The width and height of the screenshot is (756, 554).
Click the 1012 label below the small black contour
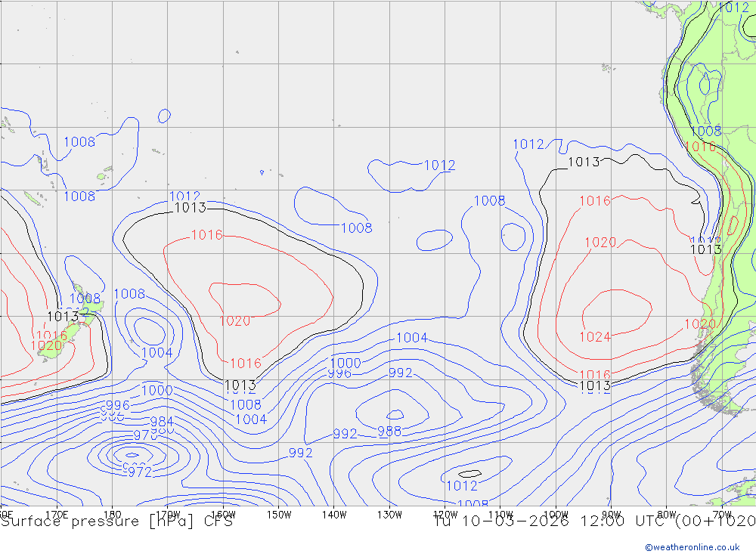pyautogui.click(x=462, y=486)
